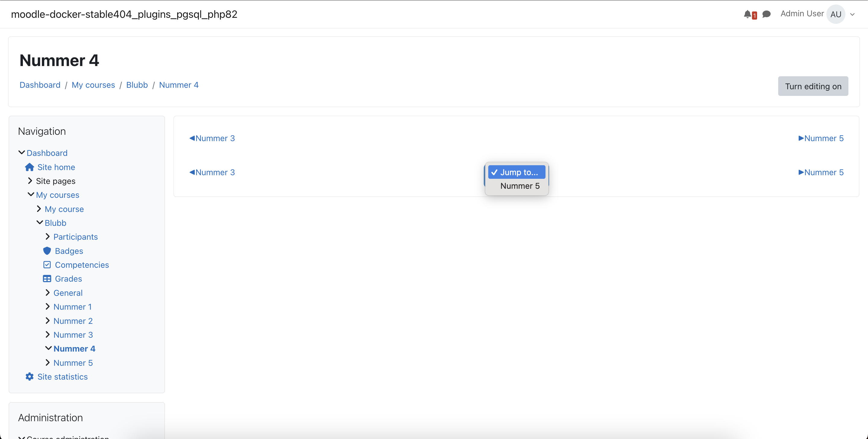Expand the My course node chevron
The width and height of the screenshot is (868, 439).
click(x=39, y=209)
